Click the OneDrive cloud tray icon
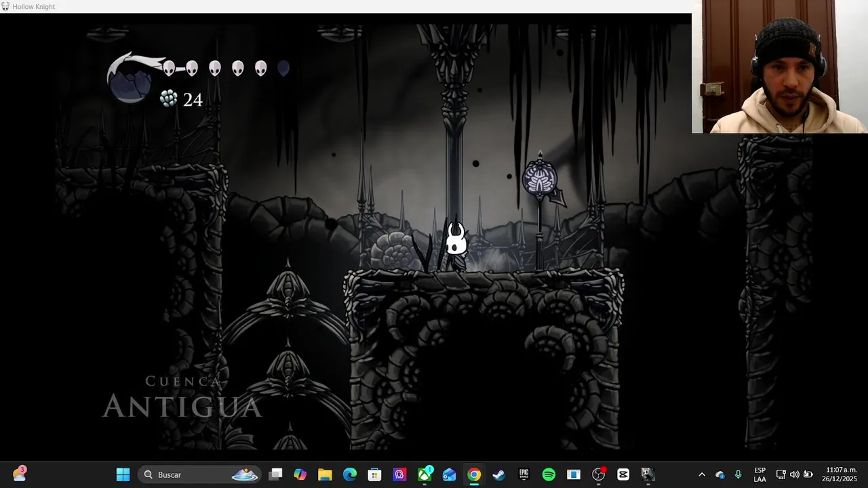The image size is (868, 488). [x=720, y=474]
